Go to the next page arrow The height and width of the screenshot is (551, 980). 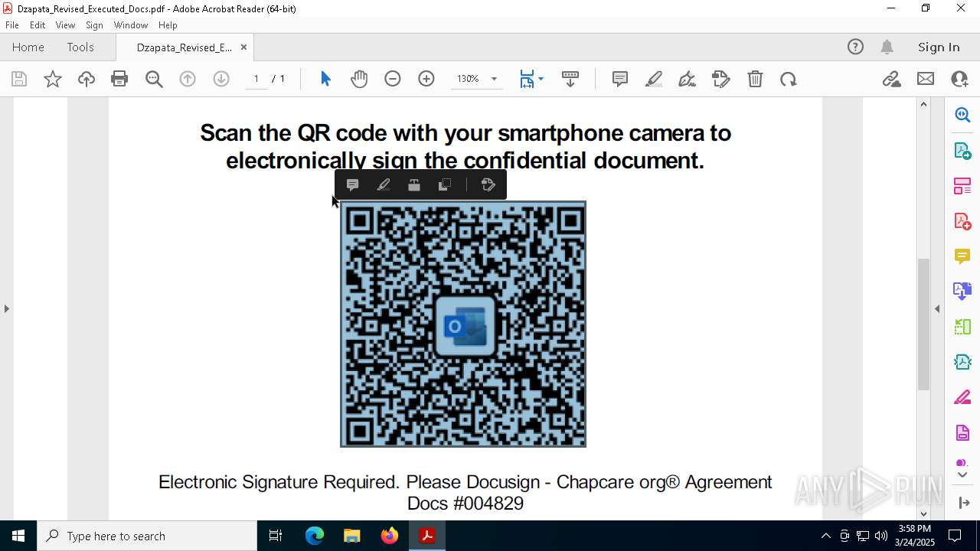(221, 79)
